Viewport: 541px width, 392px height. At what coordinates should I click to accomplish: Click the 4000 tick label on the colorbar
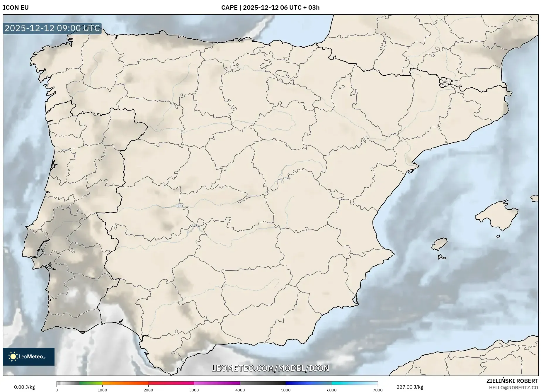240,390
